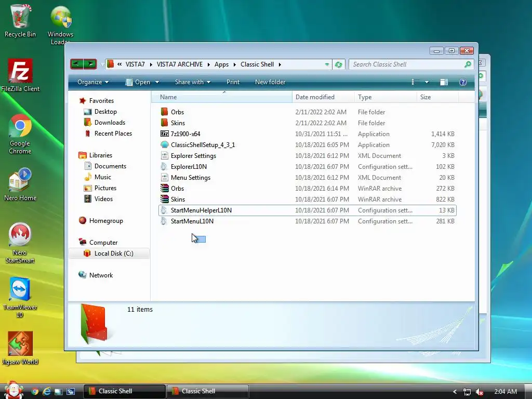532x399 pixels.
Task: Select the StartMenuL10N file icon
Action: pyautogui.click(x=164, y=221)
